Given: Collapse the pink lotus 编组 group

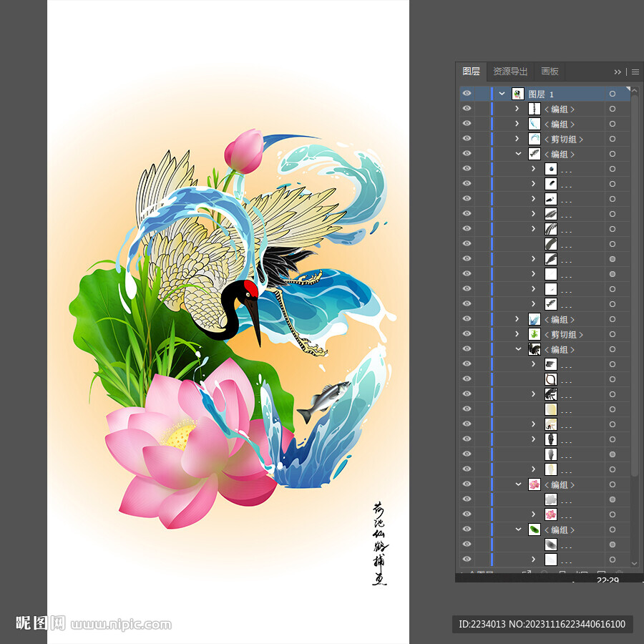Looking at the screenshot, I should [518, 484].
